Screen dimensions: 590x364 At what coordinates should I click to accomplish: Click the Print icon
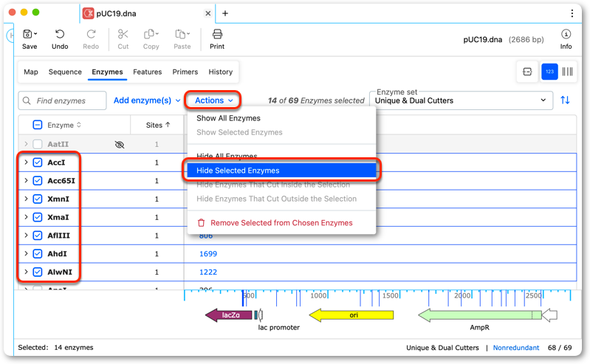click(x=217, y=34)
